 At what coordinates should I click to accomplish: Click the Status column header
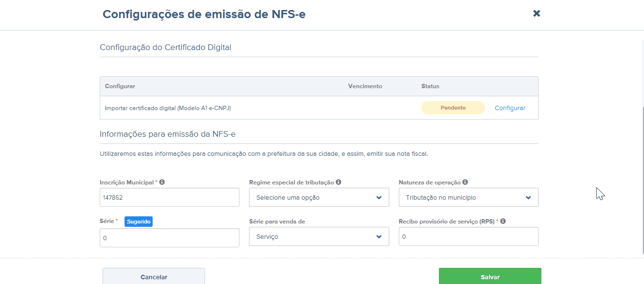(x=430, y=86)
